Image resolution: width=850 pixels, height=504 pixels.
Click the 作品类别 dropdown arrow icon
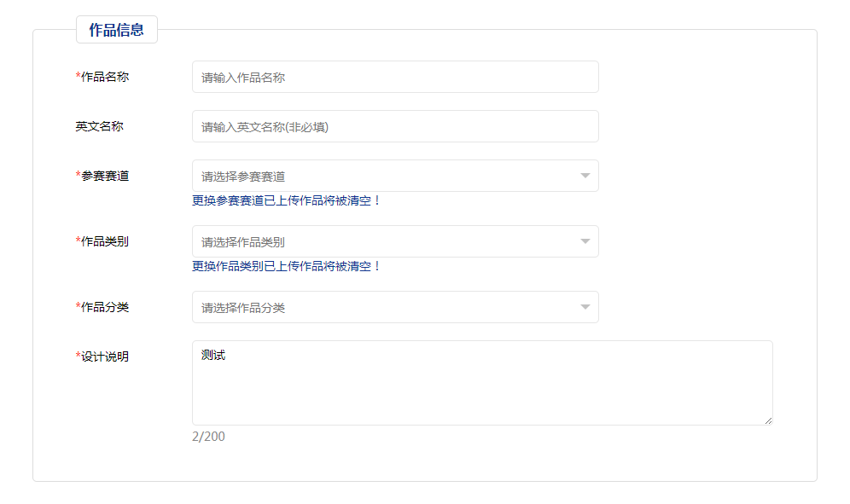(x=585, y=241)
